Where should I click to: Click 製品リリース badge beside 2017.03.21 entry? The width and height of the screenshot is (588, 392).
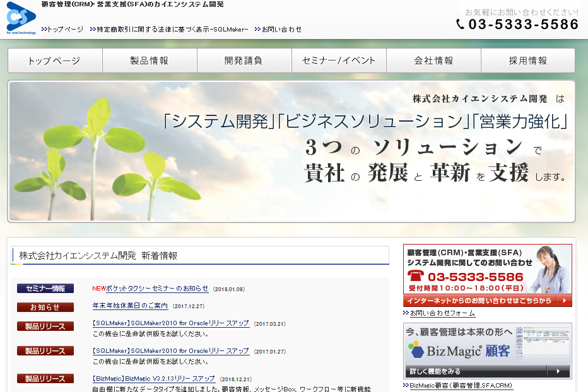coord(45,326)
